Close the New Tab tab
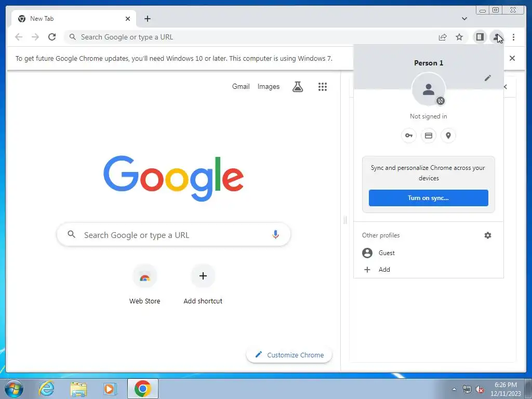This screenshot has height=399, width=532. coord(128,19)
